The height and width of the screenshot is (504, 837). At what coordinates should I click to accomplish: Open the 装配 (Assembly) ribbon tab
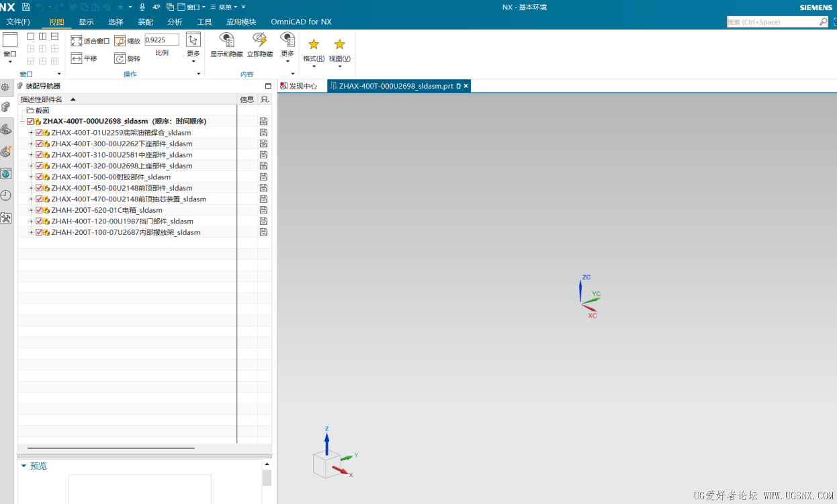(x=145, y=21)
